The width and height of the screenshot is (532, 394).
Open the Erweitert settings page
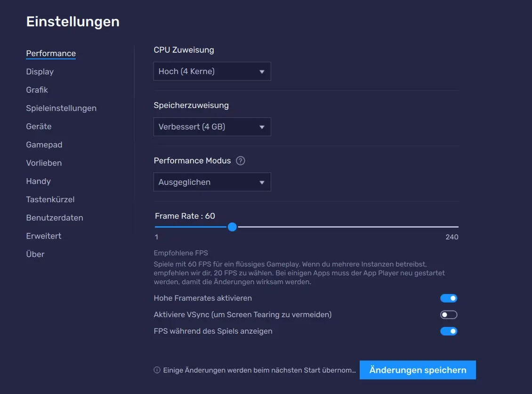point(43,236)
